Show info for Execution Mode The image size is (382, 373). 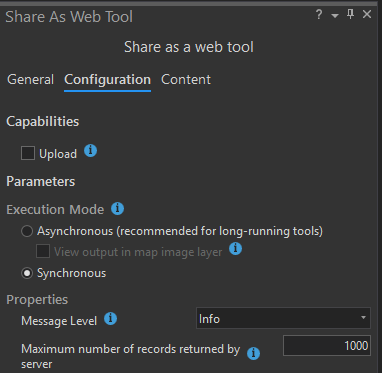tap(117, 209)
